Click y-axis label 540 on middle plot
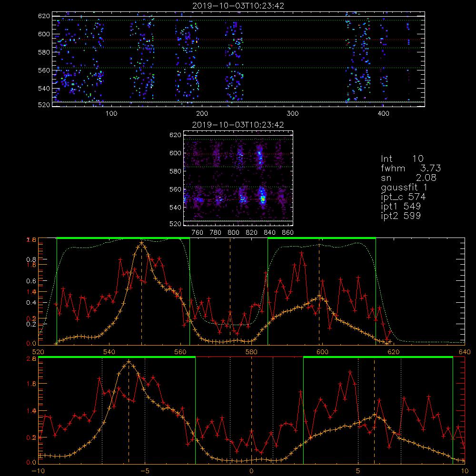The height and width of the screenshot is (476, 476). [x=176, y=208]
